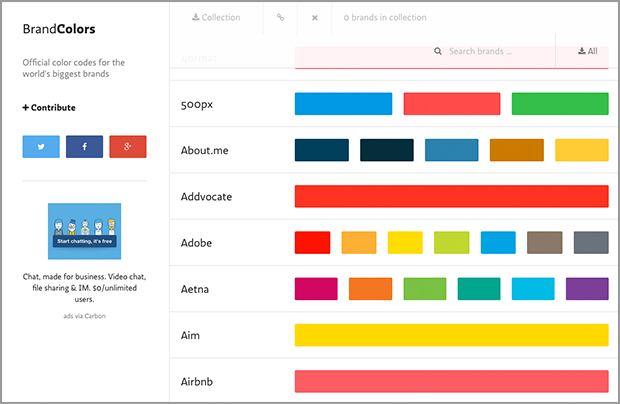Screen dimensions: 620x404
Task: Copy Aetna orange swatch
Action: 370,289
